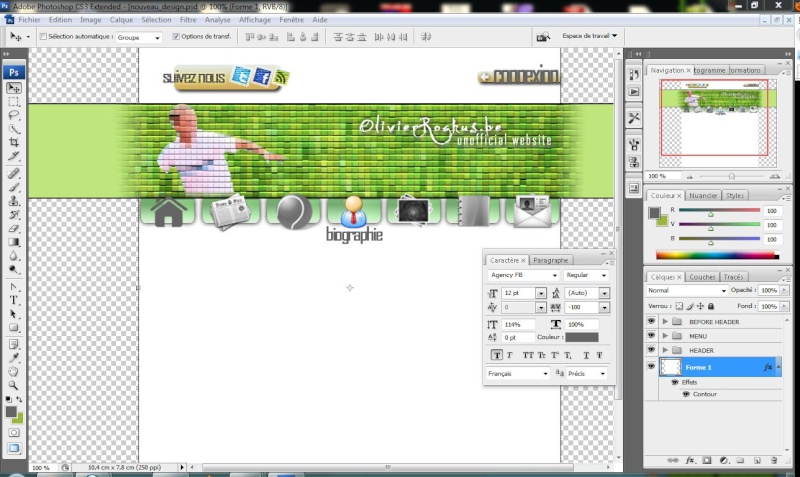800x477 pixels.
Task: Open the Filtre menu
Action: [188, 20]
